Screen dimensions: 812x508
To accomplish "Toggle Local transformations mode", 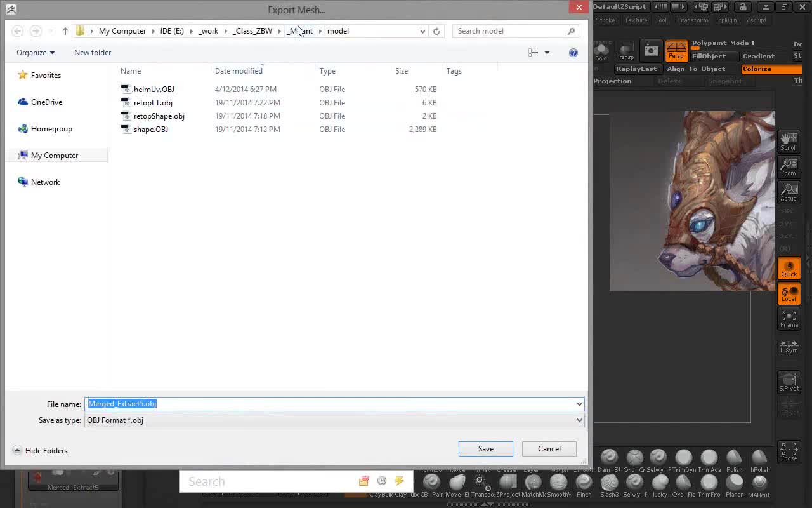I will click(789, 293).
